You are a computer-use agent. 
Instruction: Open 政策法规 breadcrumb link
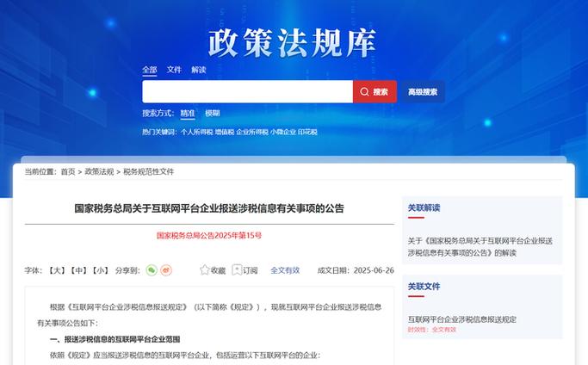click(x=99, y=172)
